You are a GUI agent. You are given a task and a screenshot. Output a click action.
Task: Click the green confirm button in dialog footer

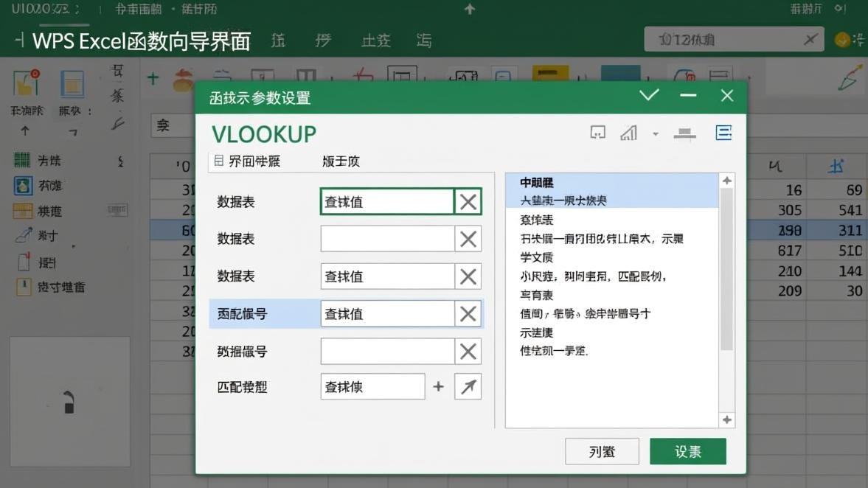pos(687,451)
